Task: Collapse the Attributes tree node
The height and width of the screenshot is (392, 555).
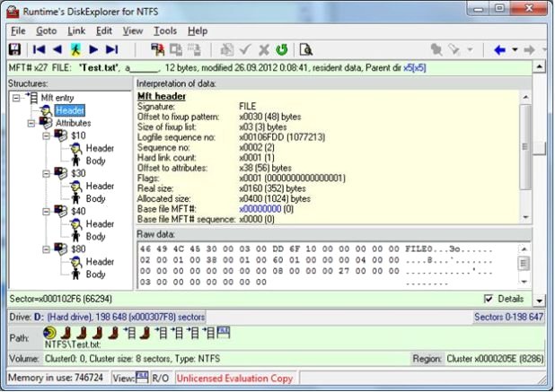Action: click(31, 124)
